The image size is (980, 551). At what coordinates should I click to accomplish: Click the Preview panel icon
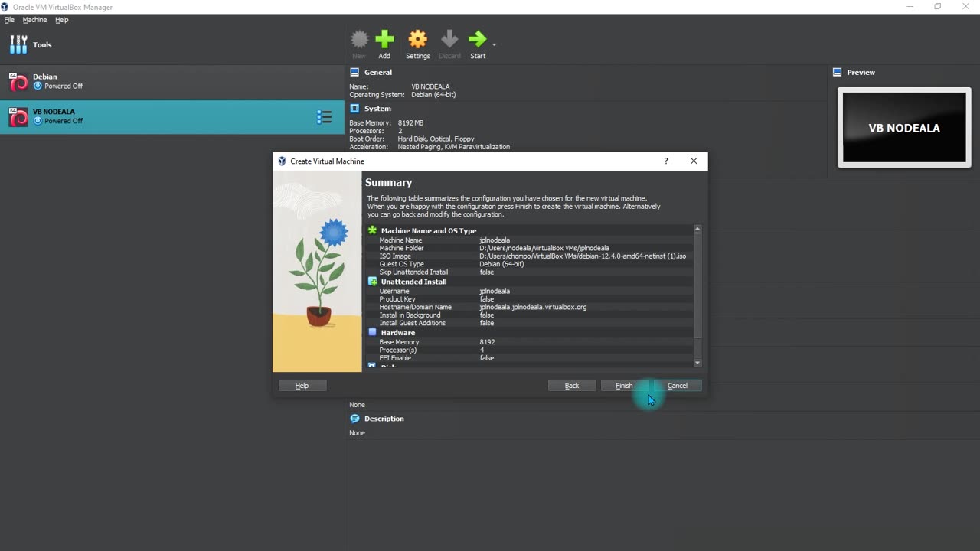pos(838,72)
